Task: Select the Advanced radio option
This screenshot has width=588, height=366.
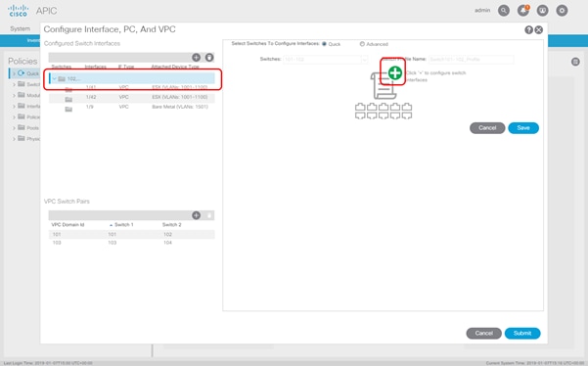Action: click(x=362, y=44)
